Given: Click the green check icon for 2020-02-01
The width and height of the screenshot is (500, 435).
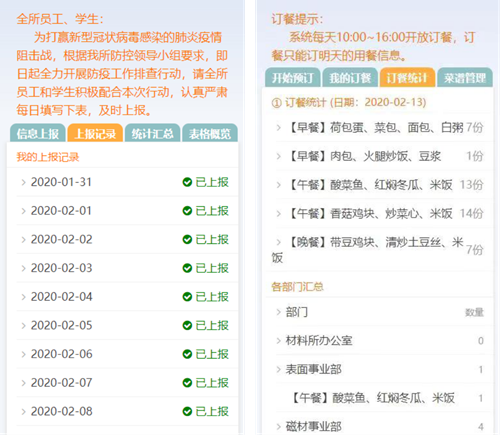Looking at the screenshot, I should 187,211.
